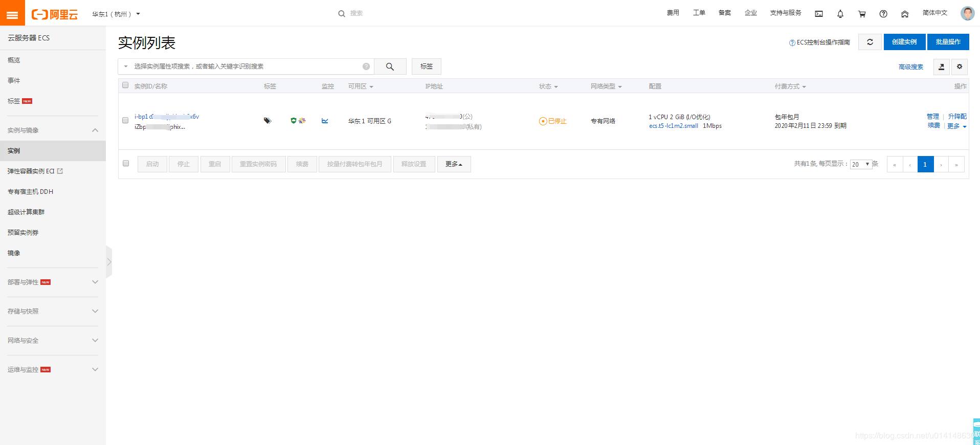Toggle select-all checkbox in table header
Viewport: 980px width, 445px height.
tap(125, 85)
